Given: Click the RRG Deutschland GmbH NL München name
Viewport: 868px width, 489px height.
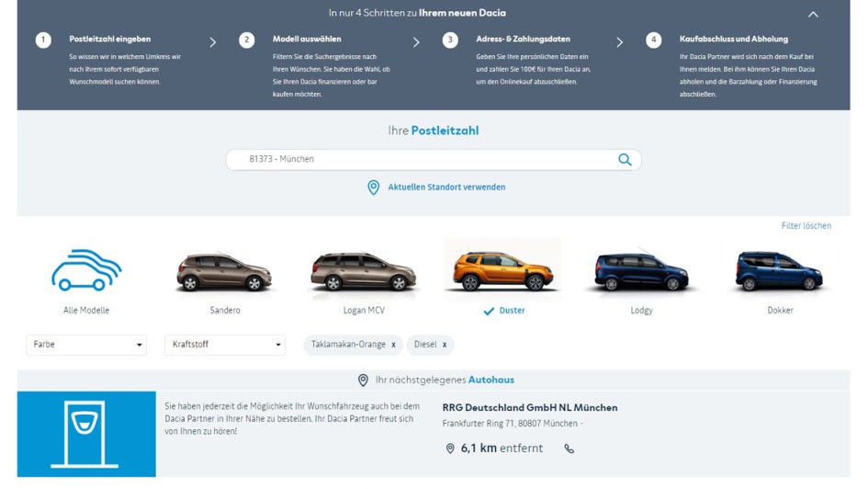Looking at the screenshot, I should pyautogui.click(x=530, y=407).
